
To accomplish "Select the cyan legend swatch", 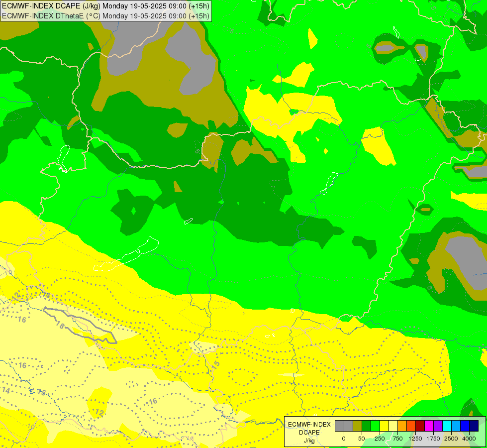I will click(x=447, y=426).
